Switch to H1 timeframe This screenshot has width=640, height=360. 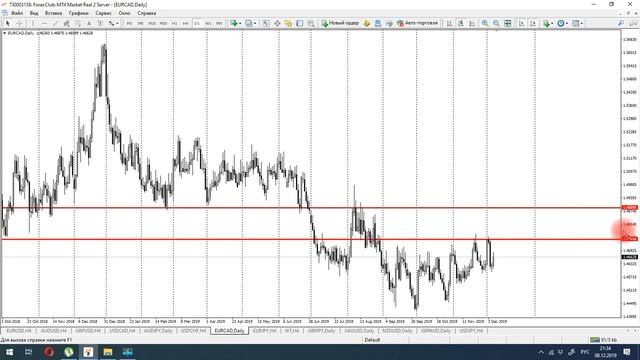[x=175, y=23]
